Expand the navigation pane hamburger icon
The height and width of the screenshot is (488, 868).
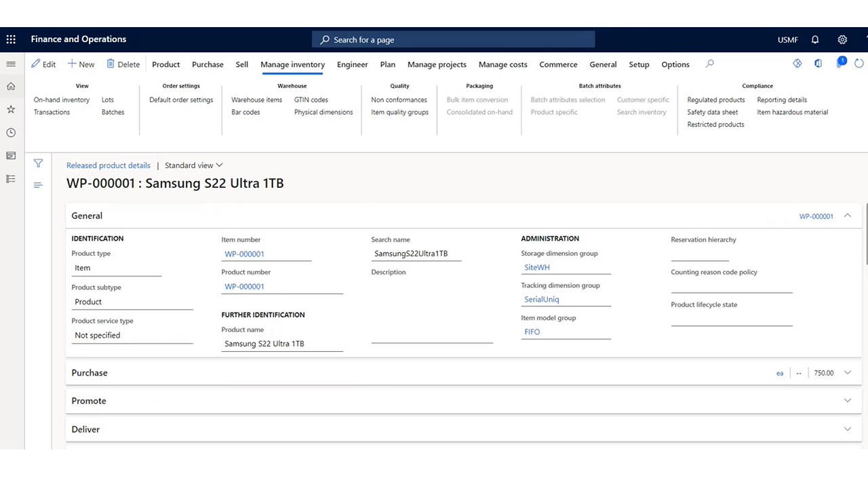(x=11, y=64)
